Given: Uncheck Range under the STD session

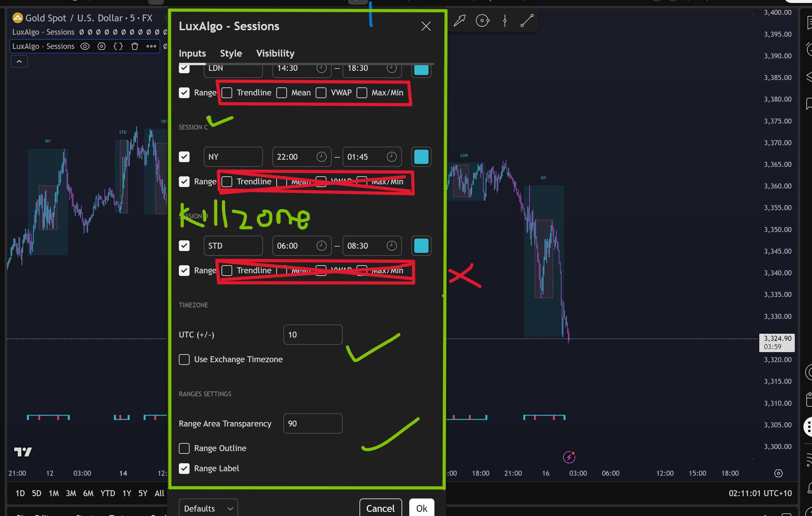Looking at the screenshot, I should 184,270.
